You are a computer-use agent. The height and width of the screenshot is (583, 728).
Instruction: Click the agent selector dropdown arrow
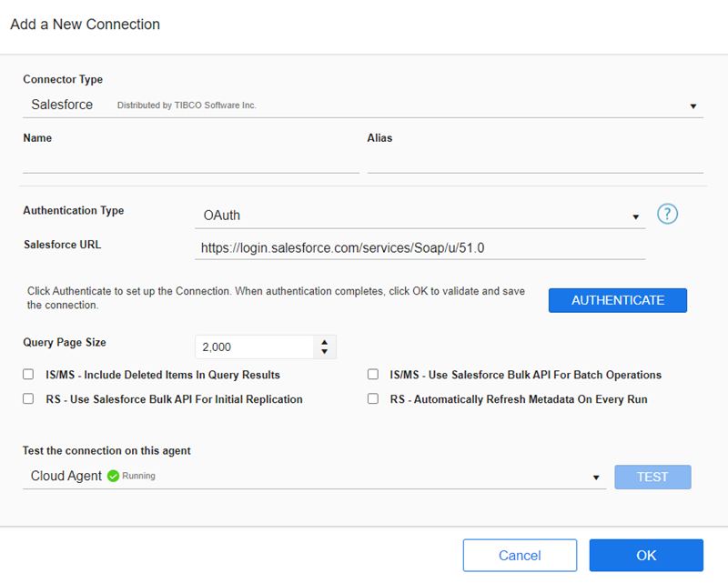tap(596, 477)
